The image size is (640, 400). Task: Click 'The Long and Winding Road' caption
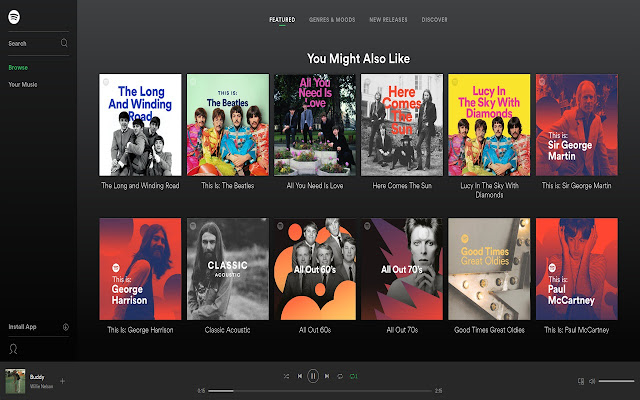click(140, 186)
